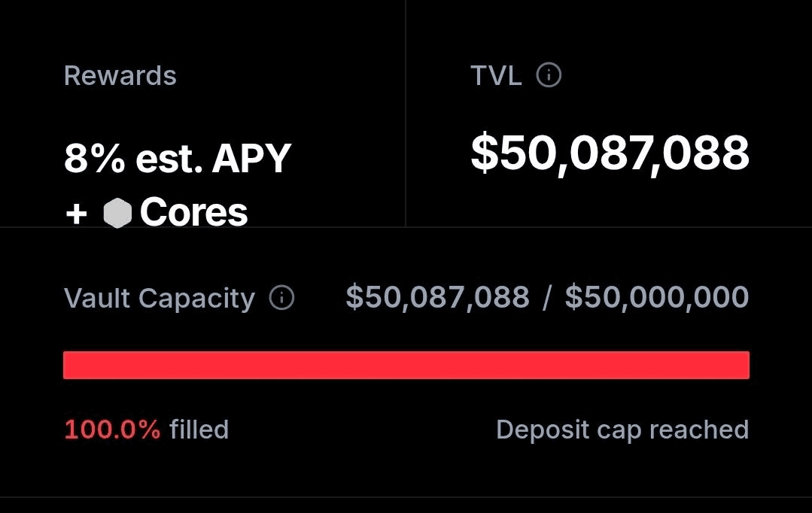Click the right end of the red bar
This screenshot has height=513, width=812.
(744, 365)
